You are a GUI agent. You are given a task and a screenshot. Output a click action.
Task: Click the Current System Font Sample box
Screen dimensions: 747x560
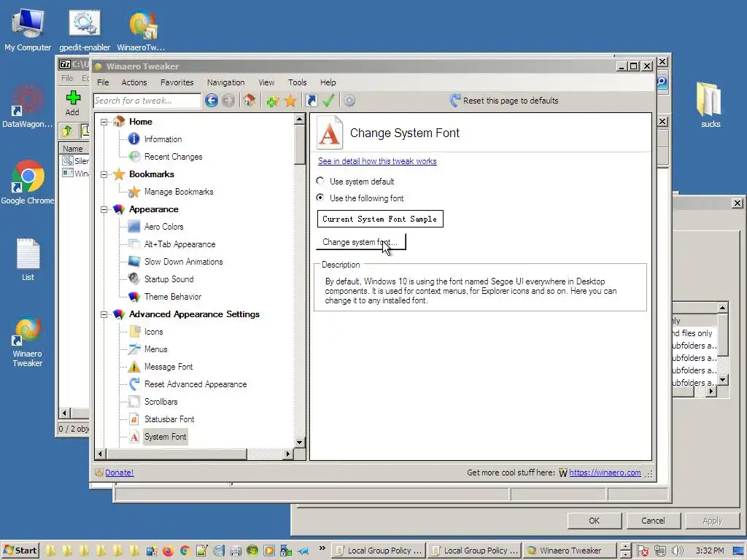(x=380, y=219)
